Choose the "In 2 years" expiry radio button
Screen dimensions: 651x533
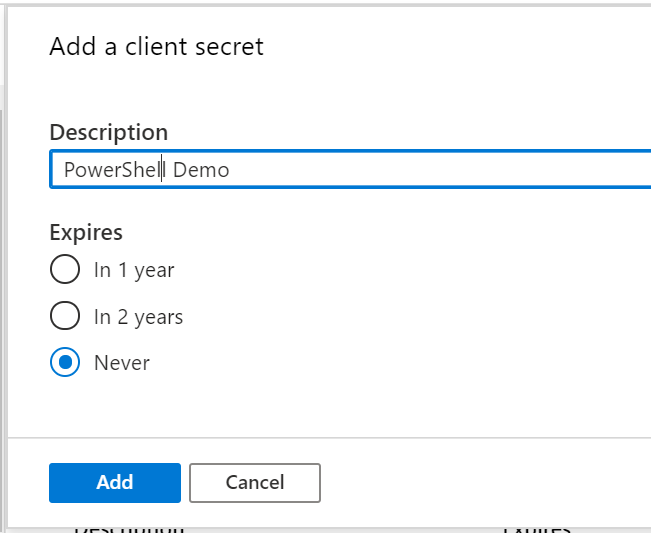tap(65, 317)
